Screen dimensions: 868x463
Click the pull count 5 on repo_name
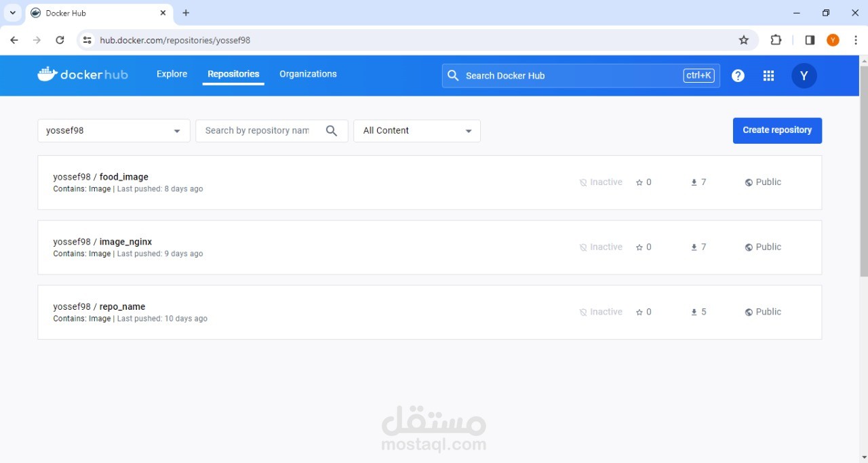(x=704, y=313)
